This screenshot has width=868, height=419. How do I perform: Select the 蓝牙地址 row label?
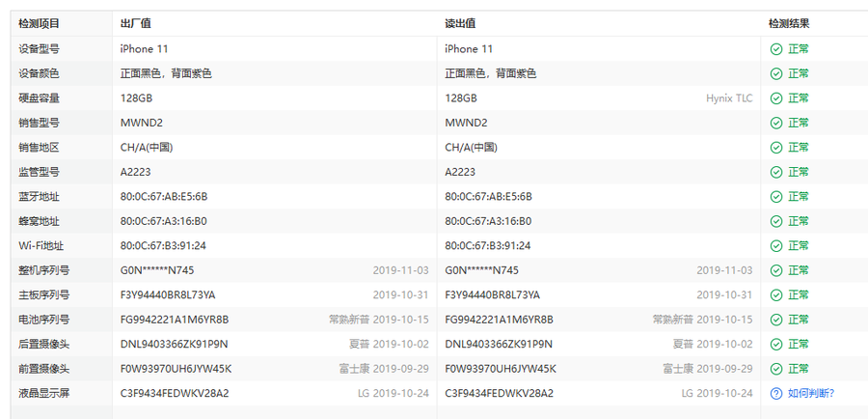click(x=39, y=197)
